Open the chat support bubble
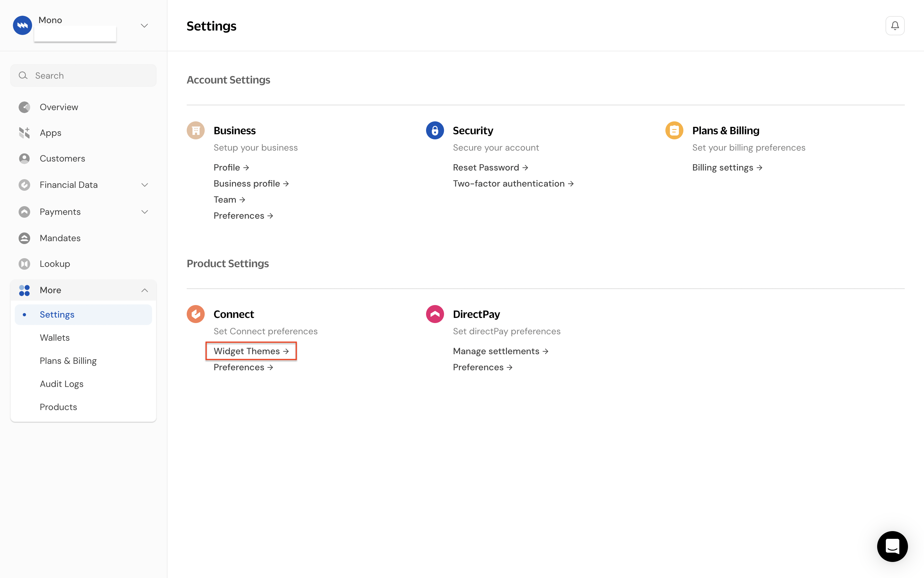The height and width of the screenshot is (578, 924). pos(892,546)
